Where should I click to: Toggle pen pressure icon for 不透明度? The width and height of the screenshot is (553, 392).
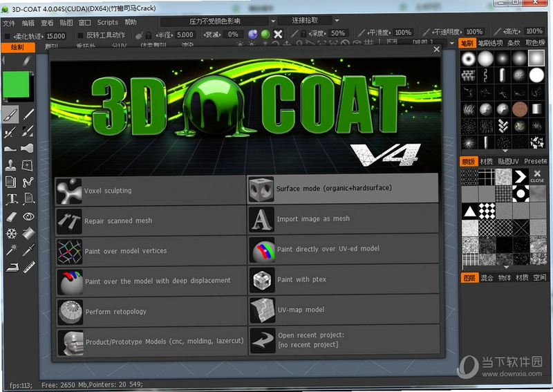pyautogui.click(x=426, y=32)
